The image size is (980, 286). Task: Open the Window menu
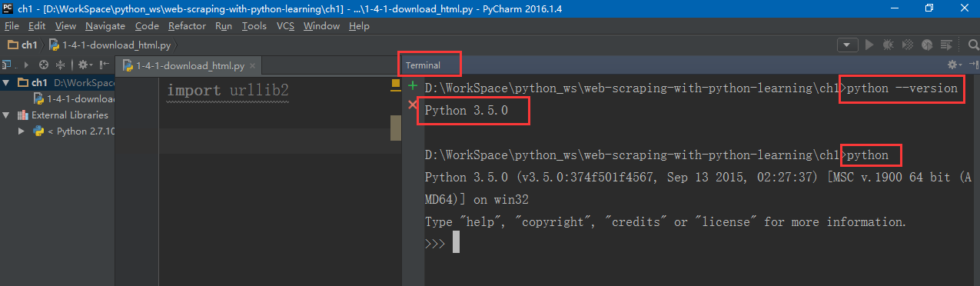point(321,25)
